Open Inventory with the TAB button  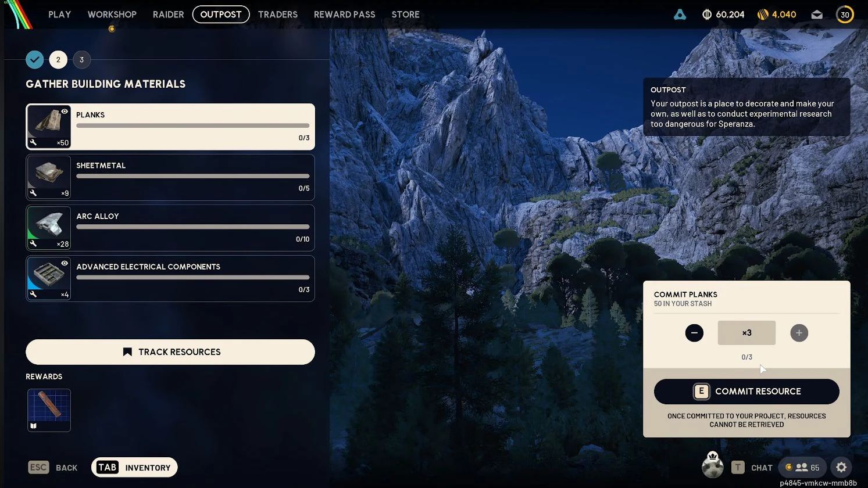[134, 468]
